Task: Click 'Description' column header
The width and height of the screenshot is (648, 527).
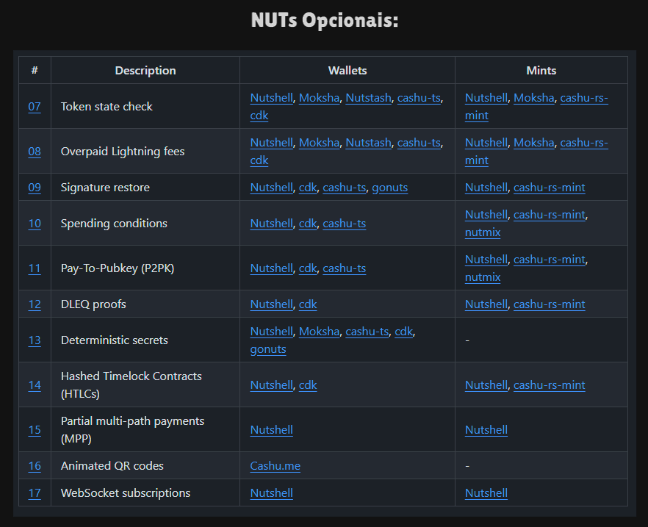Action: coord(145,71)
